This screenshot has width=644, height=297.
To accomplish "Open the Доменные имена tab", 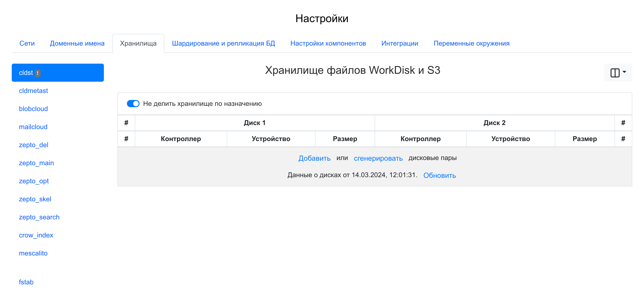I will (77, 44).
